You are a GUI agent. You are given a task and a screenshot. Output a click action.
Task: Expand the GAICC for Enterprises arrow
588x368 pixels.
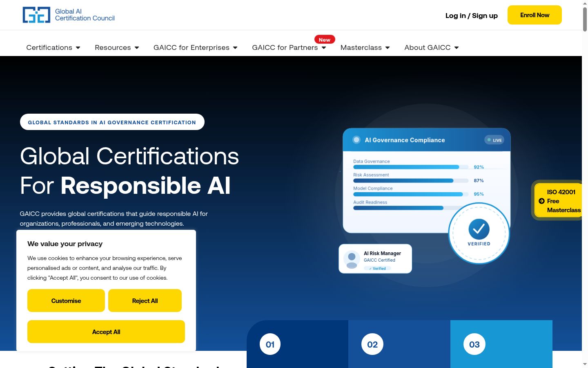pyautogui.click(x=235, y=48)
